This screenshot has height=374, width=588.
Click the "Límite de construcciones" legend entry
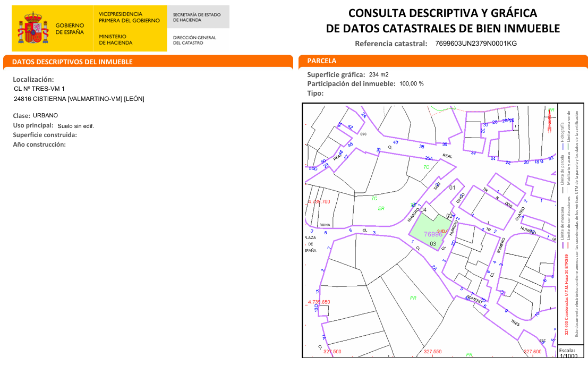click(568, 222)
